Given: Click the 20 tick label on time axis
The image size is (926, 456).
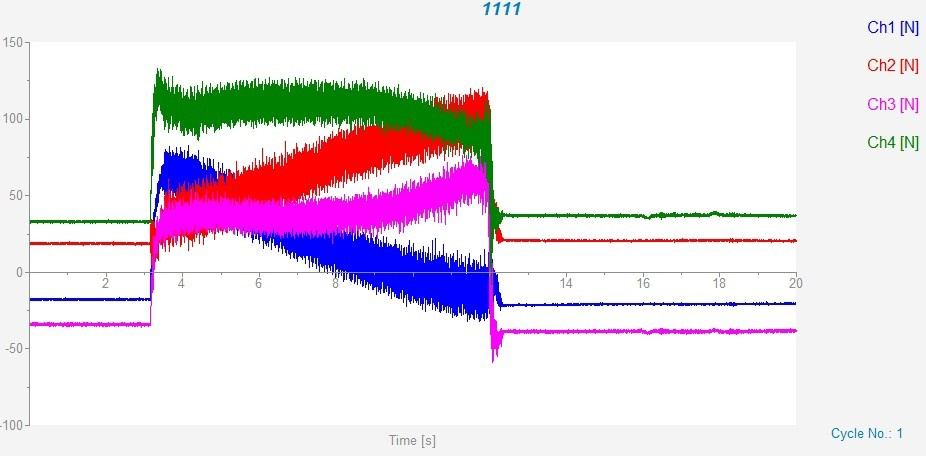Looking at the screenshot, I should [795, 283].
